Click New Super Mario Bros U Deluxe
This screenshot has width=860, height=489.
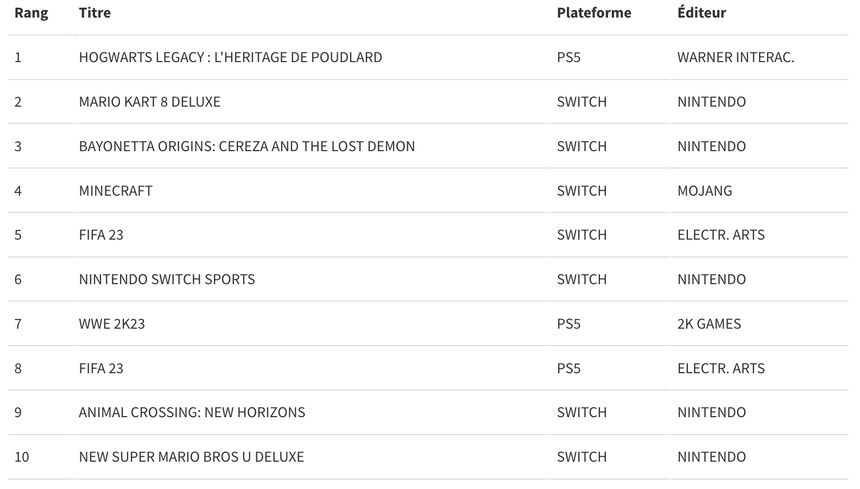click(191, 457)
